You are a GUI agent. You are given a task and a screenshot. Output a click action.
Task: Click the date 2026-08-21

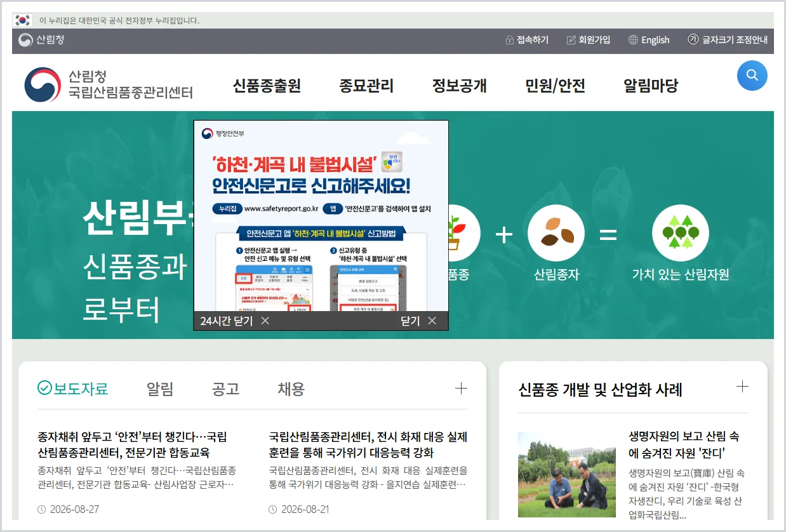(305, 509)
